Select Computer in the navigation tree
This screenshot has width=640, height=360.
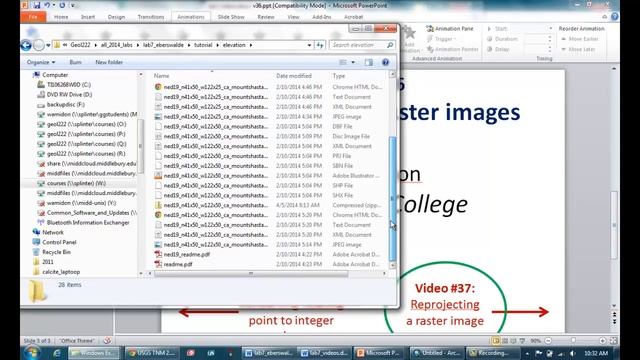[x=55, y=75]
